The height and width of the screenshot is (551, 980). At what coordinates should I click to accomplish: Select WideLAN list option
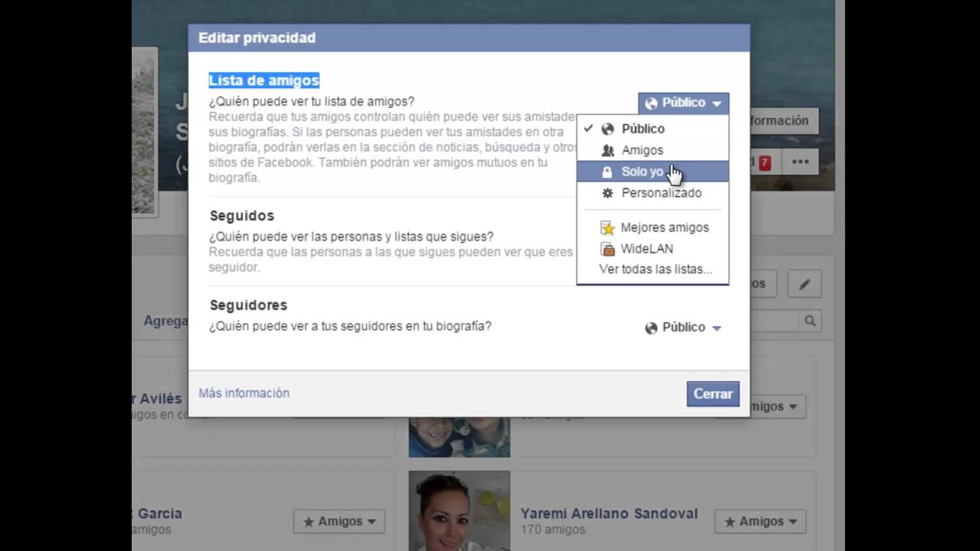click(652, 249)
